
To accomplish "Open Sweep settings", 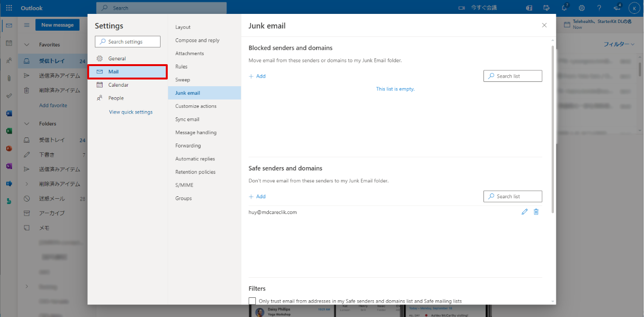I will click(x=205, y=80).
